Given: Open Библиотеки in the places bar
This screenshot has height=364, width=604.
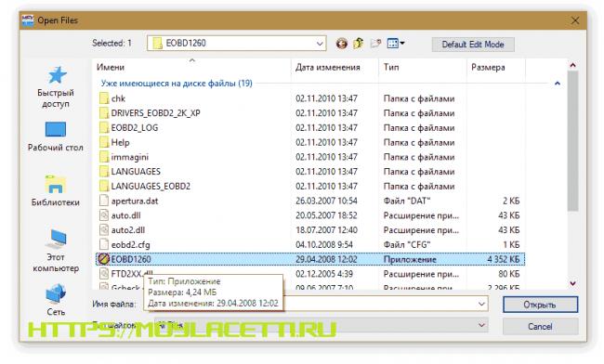Looking at the screenshot, I should coord(56,190).
